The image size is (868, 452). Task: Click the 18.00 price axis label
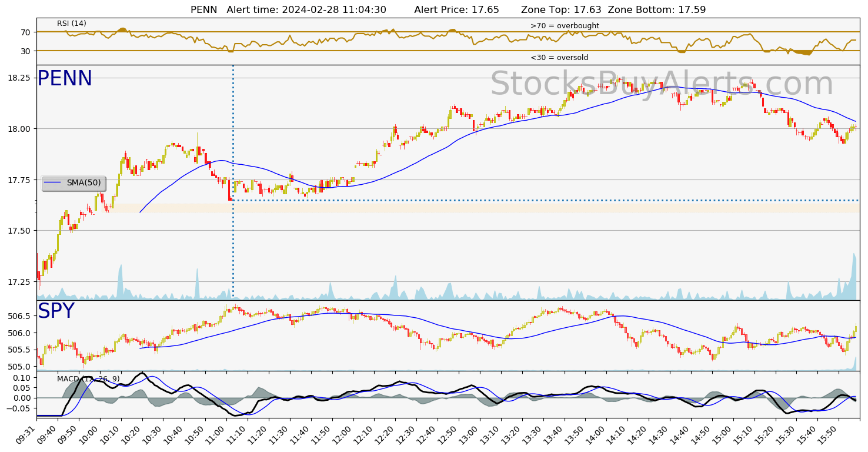tap(20, 129)
